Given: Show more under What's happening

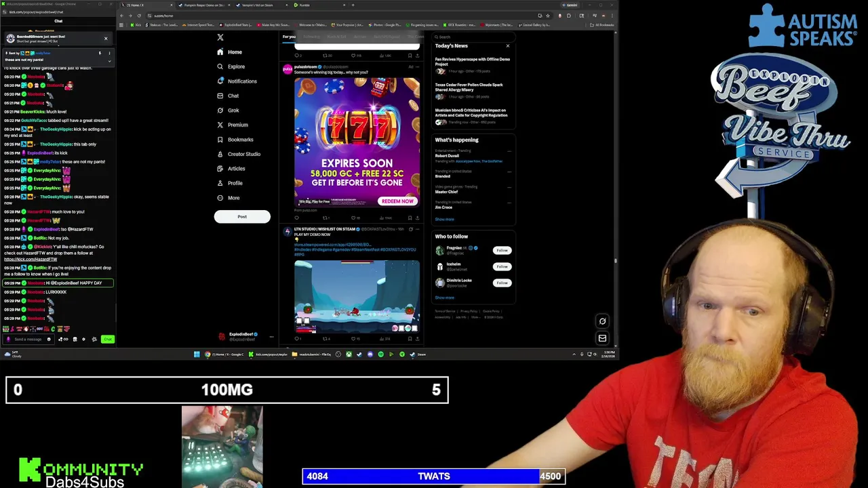Looking at the screenshot, I should [x=444, y=220].
